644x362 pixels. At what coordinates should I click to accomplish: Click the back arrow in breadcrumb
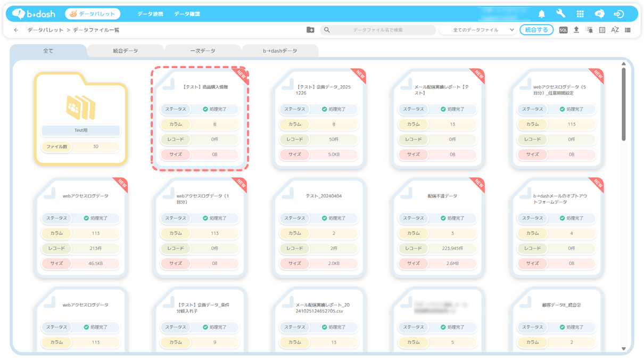(x=16, y=30)
